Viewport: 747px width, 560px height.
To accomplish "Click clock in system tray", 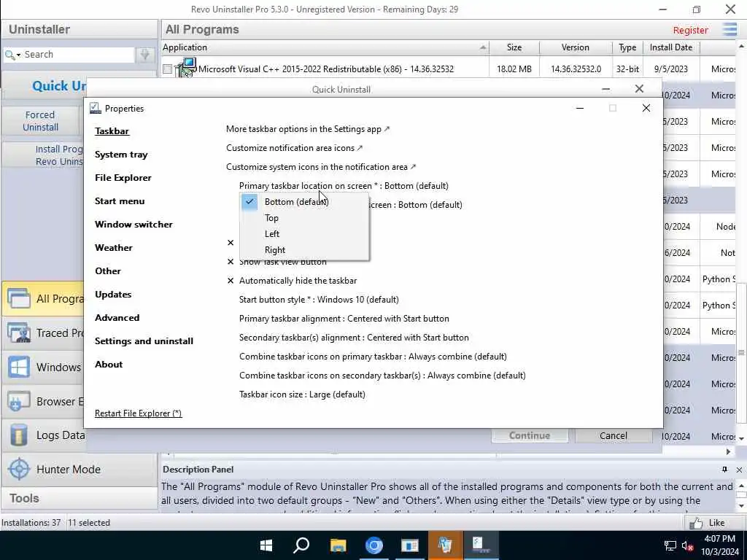I will 719,545.
